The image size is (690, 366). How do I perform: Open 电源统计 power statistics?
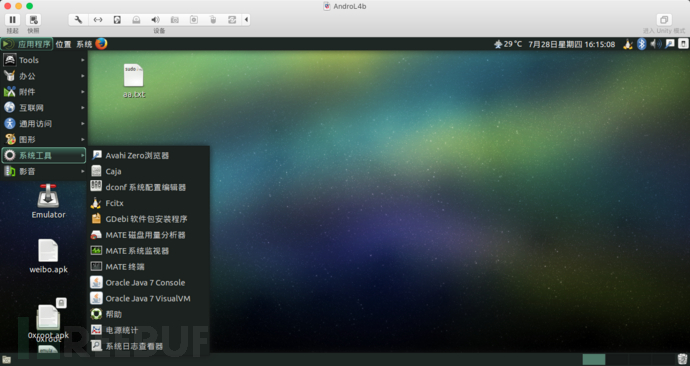pyautogui.click(x=149, y=330)
